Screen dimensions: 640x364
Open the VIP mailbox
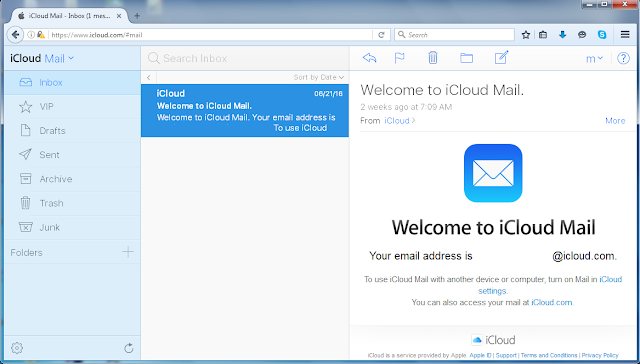[x=72, y=107]
